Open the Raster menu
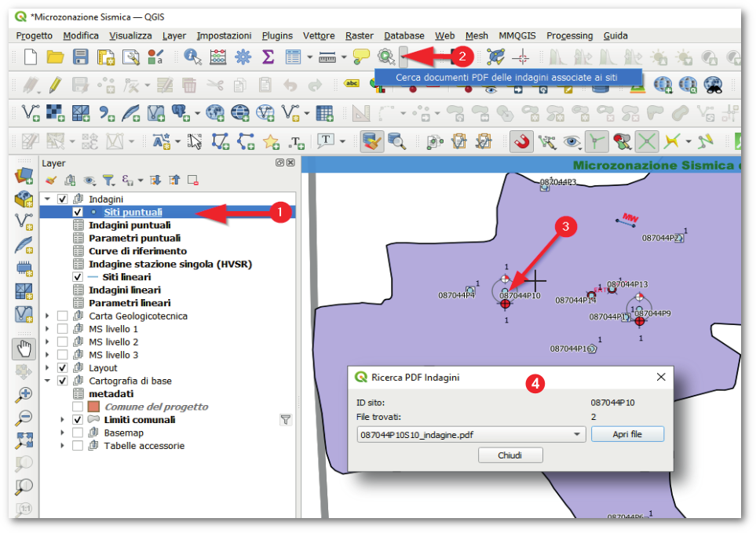This screenshot has height=533, width=756. pyautogui.click(x=360, y=35)
